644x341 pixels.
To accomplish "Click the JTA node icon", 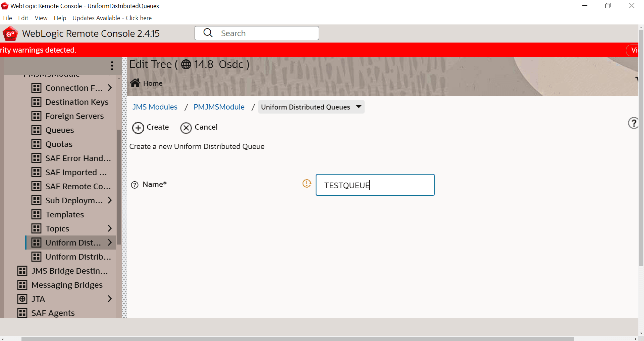I will coord(22,299).
